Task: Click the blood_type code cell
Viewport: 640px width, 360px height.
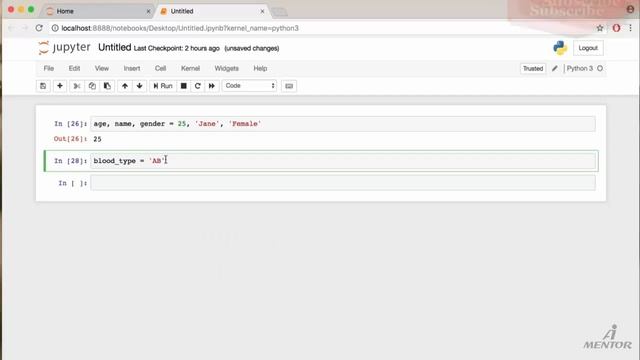Action: click(x=343, y=161)
